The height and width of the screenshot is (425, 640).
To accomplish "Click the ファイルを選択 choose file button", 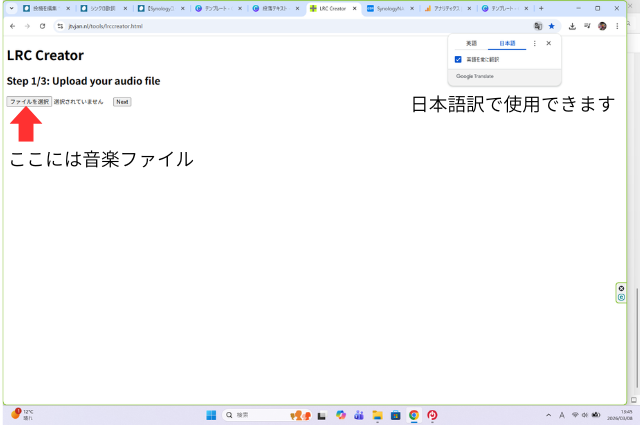I will click(x=29, y=102).
